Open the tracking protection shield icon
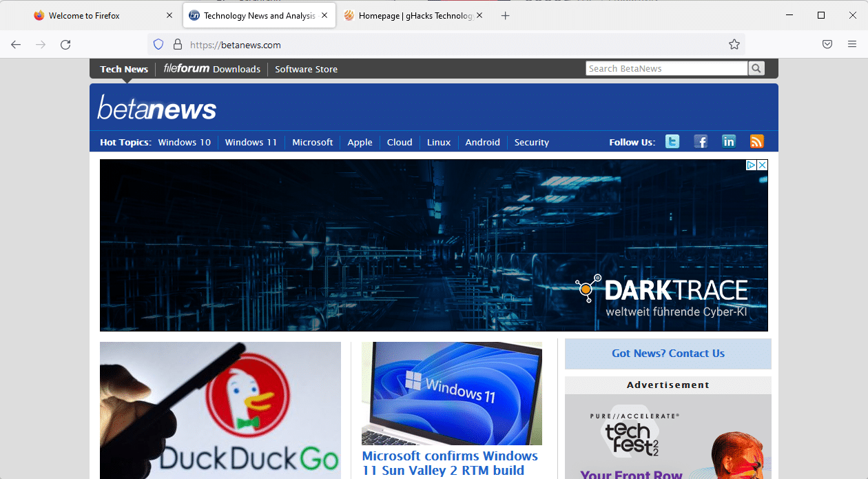Image resolution: width=868 pixels, height=479 pixels. 158,45
